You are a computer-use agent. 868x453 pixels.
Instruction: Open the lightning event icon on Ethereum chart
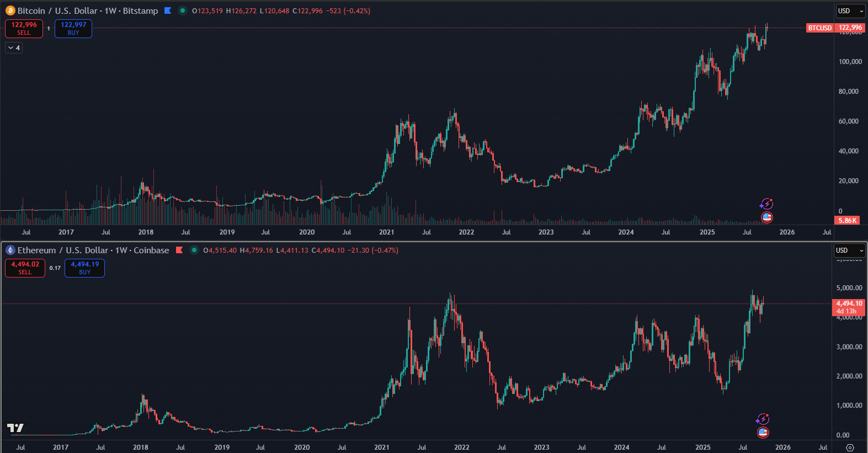click(x=763, y=419)
